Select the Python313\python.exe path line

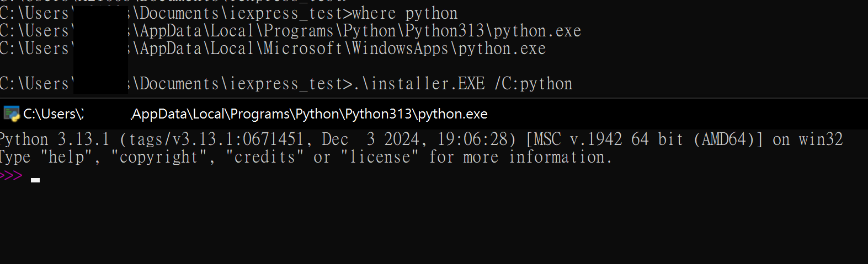point(290,31)
